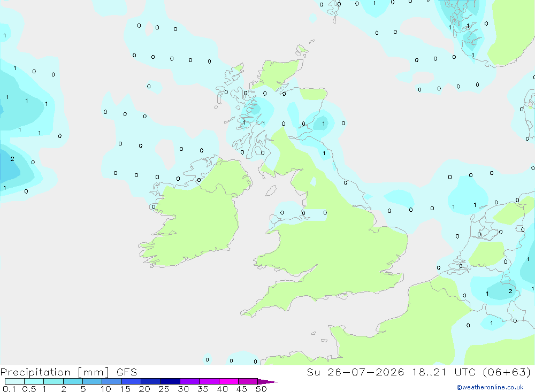The image size is (535, 392).
Task: Pick the 35–40 mm purple legend swatch
Action: (209, 381)
